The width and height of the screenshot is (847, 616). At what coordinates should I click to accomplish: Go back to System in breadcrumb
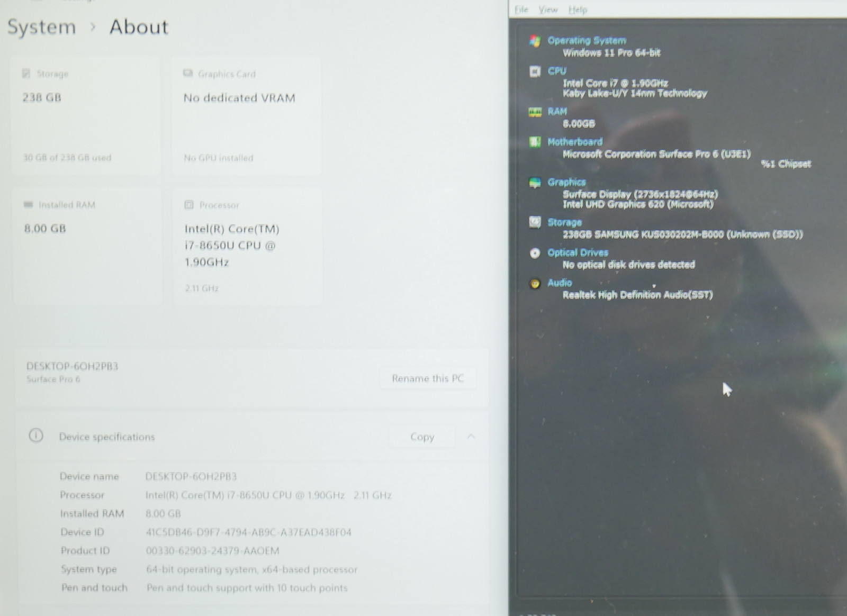click(x=41, y=27)
